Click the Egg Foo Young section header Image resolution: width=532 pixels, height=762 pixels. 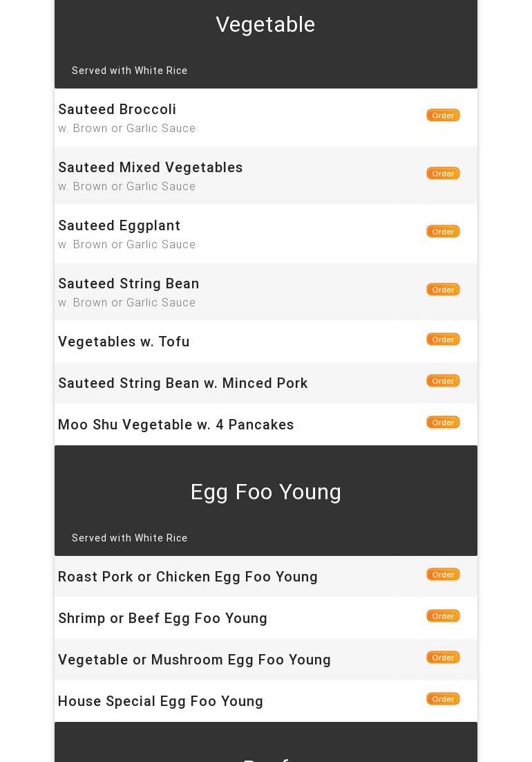coord(266,492)
